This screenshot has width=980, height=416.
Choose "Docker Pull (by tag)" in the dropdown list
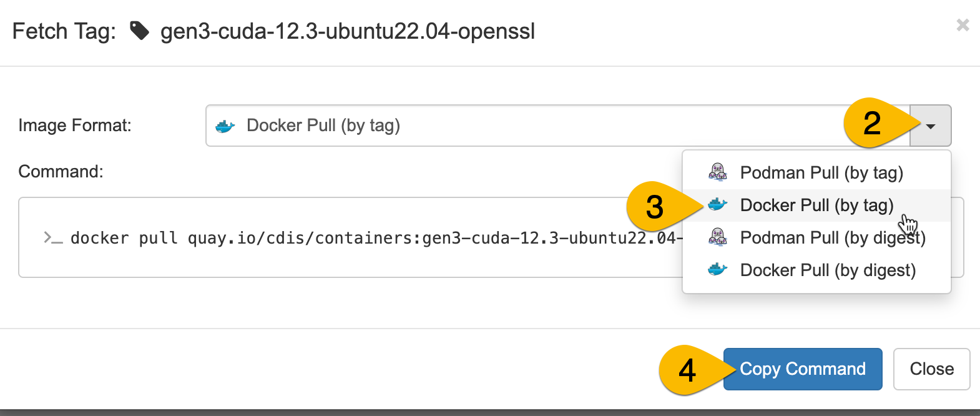coord(816,205)
